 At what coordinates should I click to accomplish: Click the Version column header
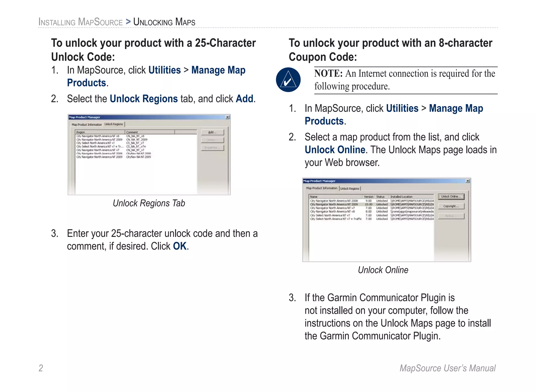[x=369, y=197]
